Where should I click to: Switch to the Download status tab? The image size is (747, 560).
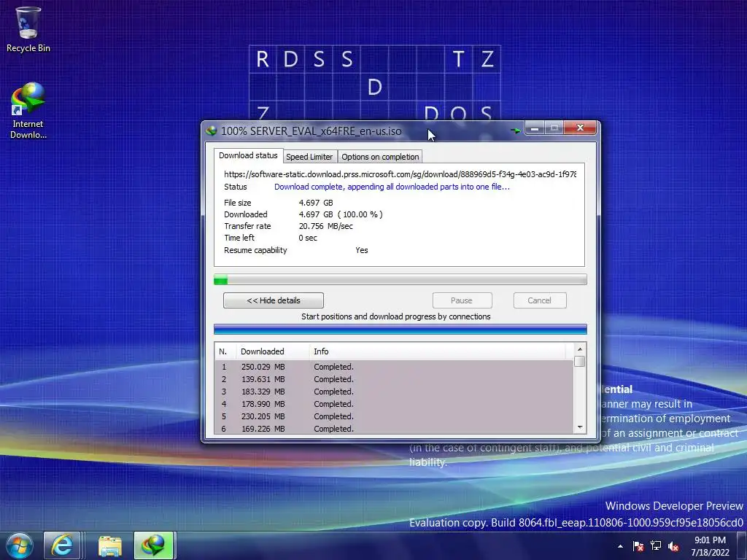(x=248, y=156)
